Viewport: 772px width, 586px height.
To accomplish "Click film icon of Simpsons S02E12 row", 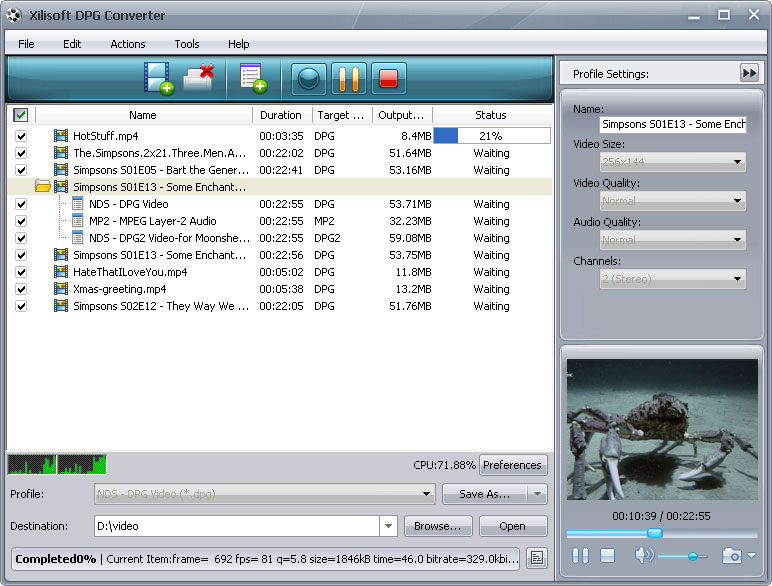I will (61, 306).
